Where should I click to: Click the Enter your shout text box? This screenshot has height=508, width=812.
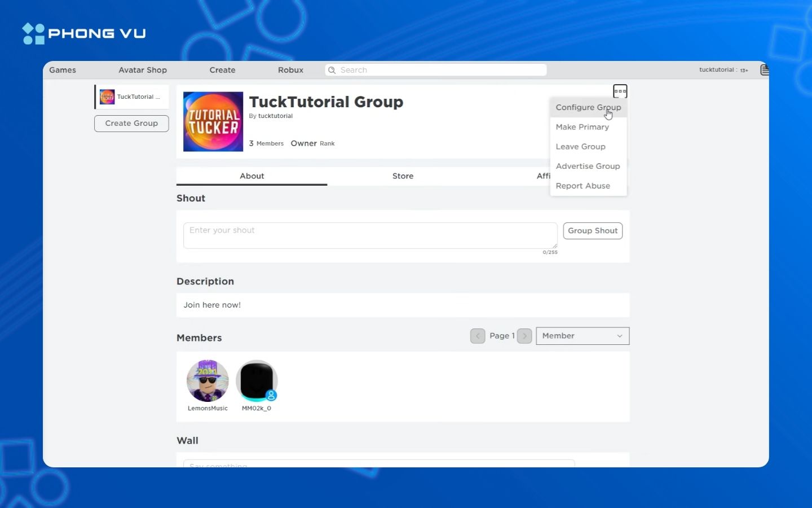coord(370,235)
